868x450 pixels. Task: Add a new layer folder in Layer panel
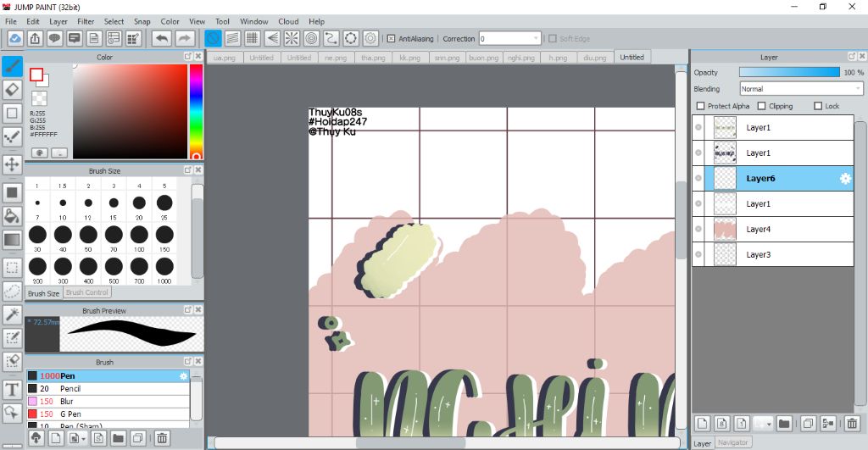click(x=784, y=424)
